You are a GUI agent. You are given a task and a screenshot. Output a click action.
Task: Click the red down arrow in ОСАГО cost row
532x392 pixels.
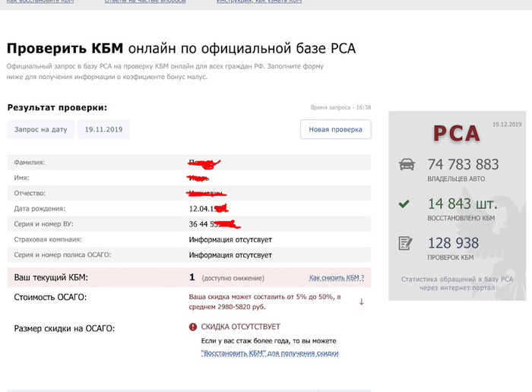click(x=362, y=302)
